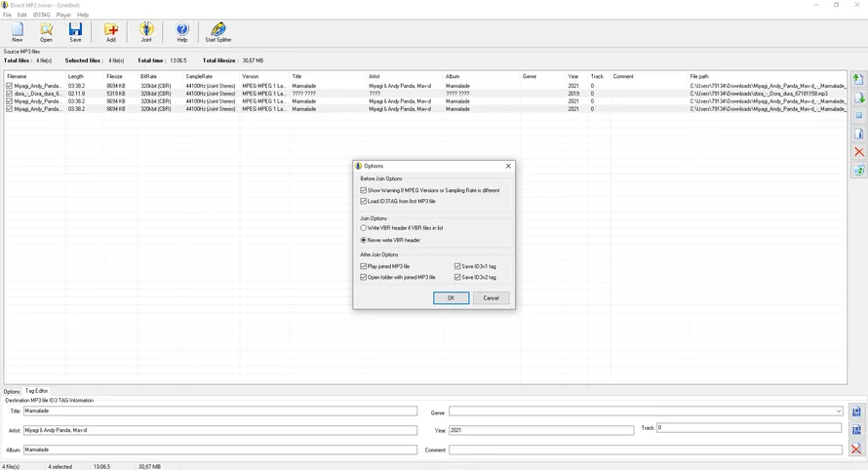Image resolution: width=868 pixels, height=470 pixels.
Task: Click the 5319 KB filesize cell
Action: pyautogui.click(x=116, y=94)
